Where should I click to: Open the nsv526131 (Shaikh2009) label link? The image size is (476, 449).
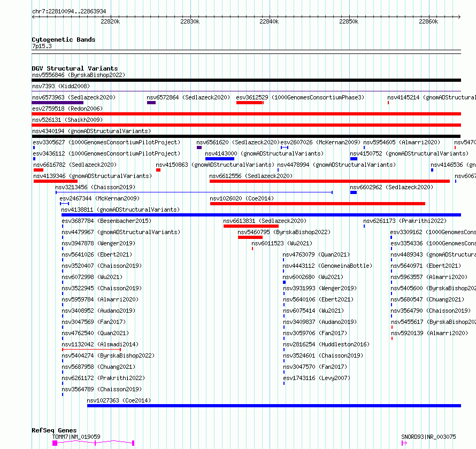67,120
